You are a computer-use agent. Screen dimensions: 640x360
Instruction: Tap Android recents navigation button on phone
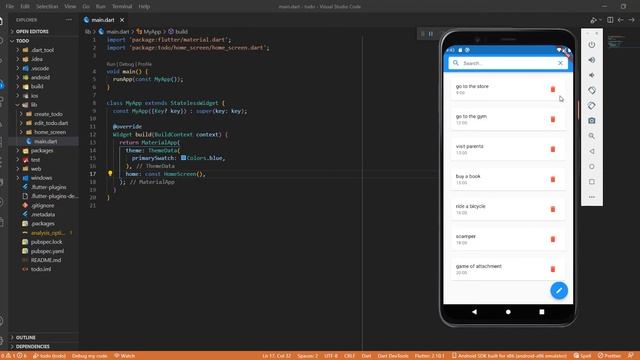pos(542,312)
